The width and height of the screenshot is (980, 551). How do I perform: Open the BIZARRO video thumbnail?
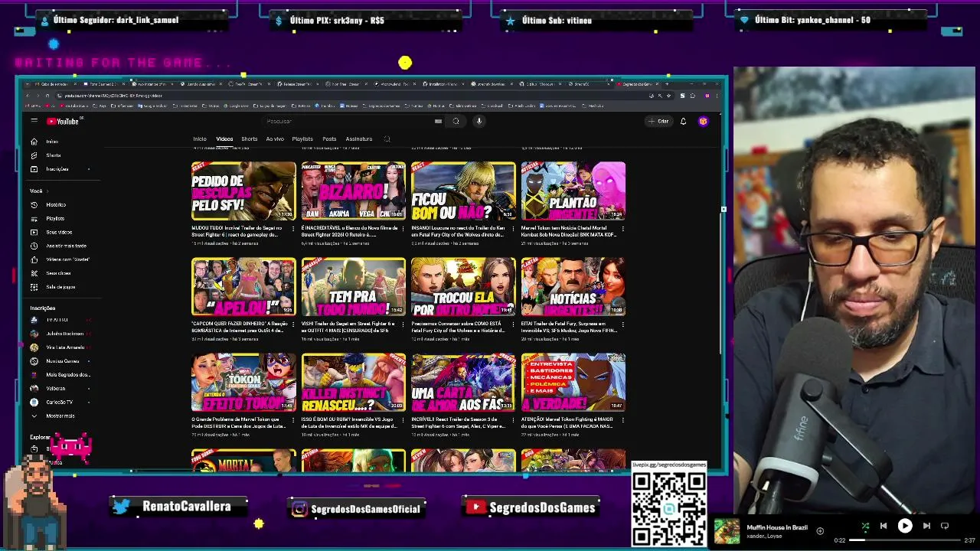tap(353, 191)
